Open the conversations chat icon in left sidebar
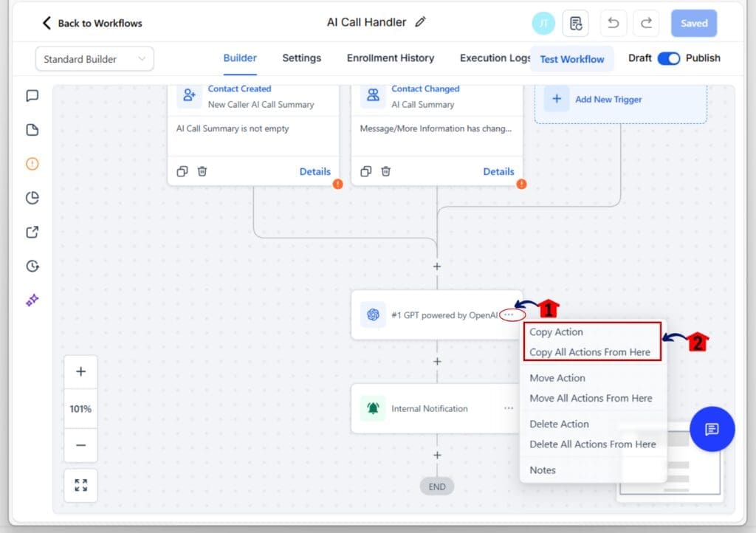756x533 pixels. (32, 95)
